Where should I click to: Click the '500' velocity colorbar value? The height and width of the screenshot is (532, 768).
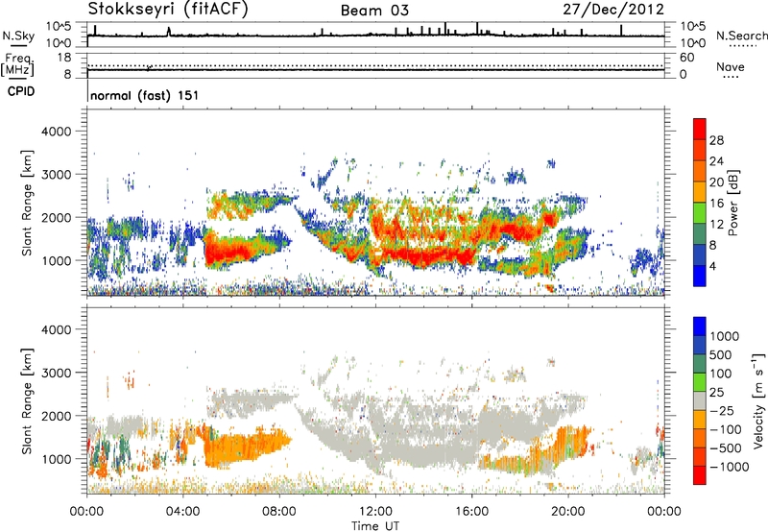721,355
